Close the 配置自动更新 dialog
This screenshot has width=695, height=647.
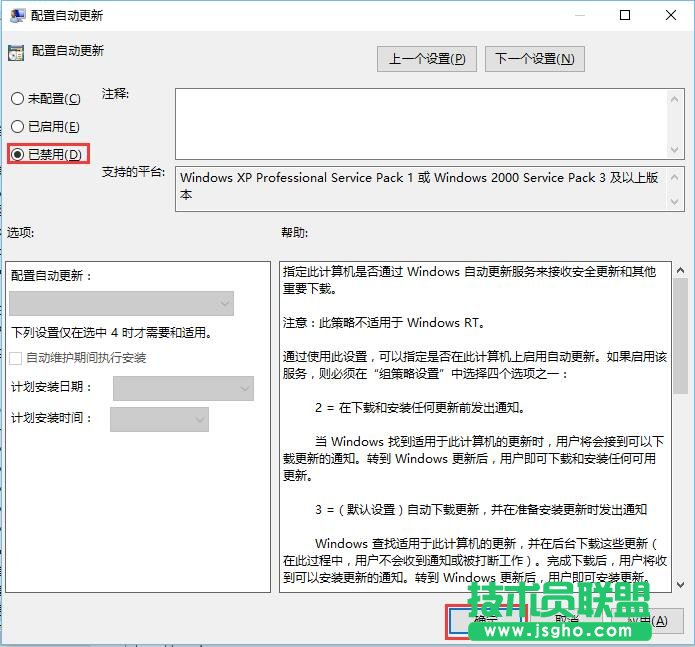(671, 16)
